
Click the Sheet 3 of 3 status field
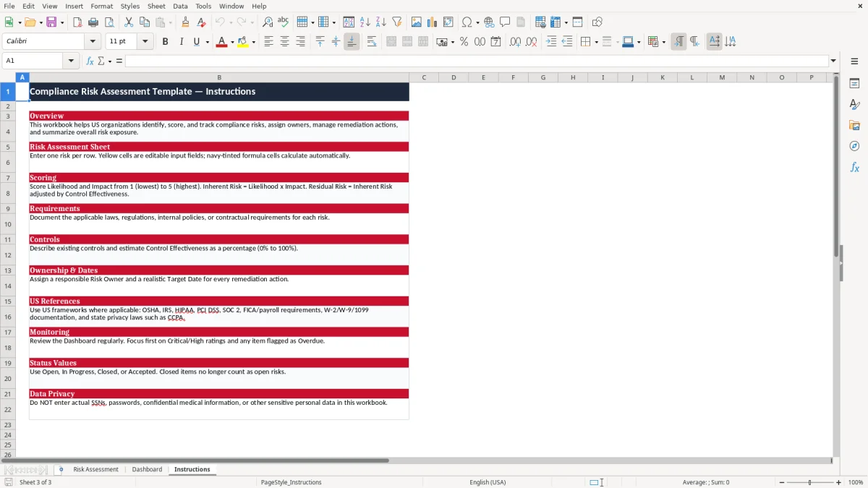click(x=35, y=482)
